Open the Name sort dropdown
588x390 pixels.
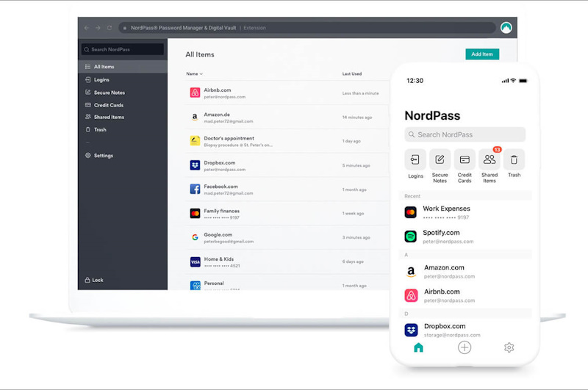194,73
